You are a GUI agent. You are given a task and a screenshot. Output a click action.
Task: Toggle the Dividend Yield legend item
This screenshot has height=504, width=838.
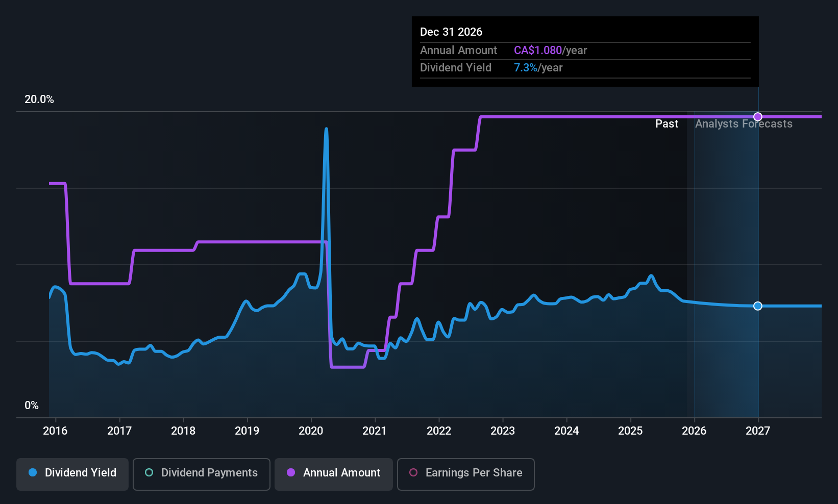pos(72,474)
